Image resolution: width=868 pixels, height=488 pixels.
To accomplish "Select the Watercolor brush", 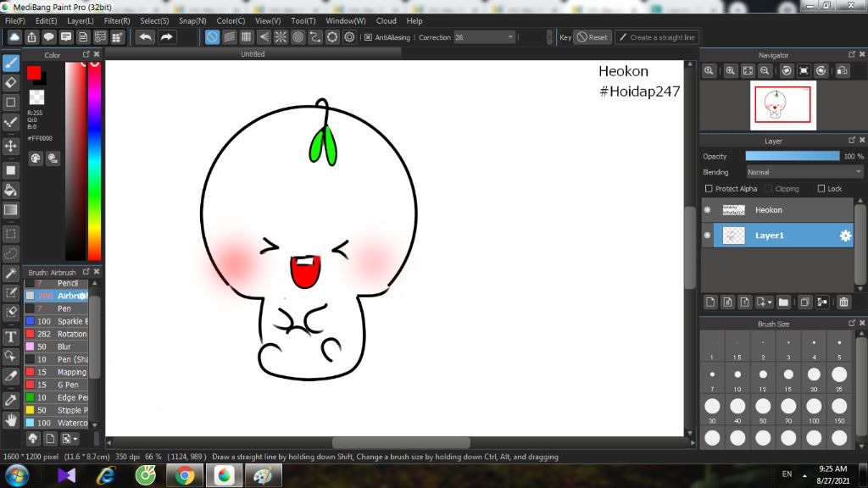I will [x=57, y=423].
